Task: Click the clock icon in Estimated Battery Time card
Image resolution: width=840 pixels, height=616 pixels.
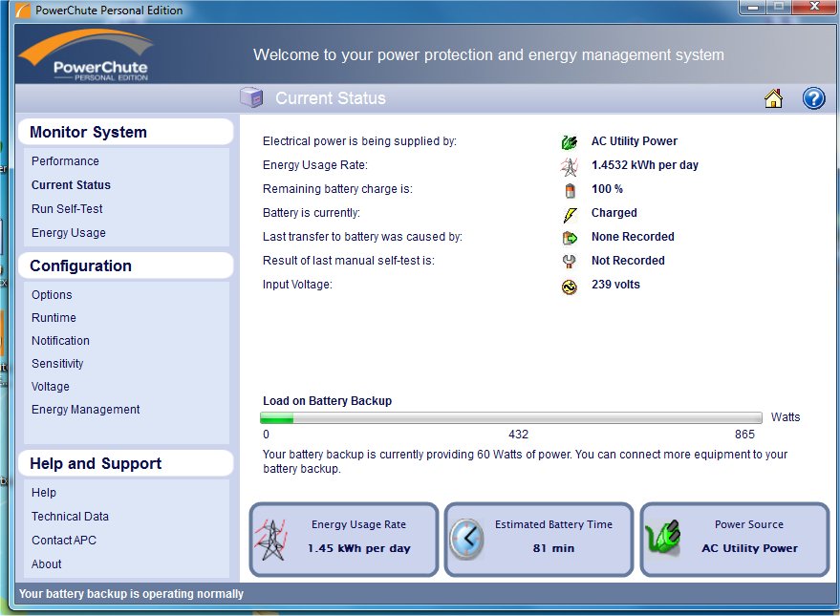Action: pos(466,539)
